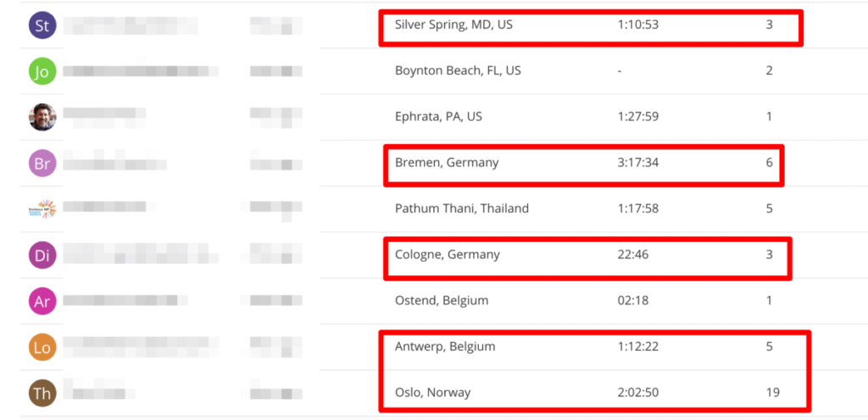Select the brown 'Th' avatar

tap(42, 393)
